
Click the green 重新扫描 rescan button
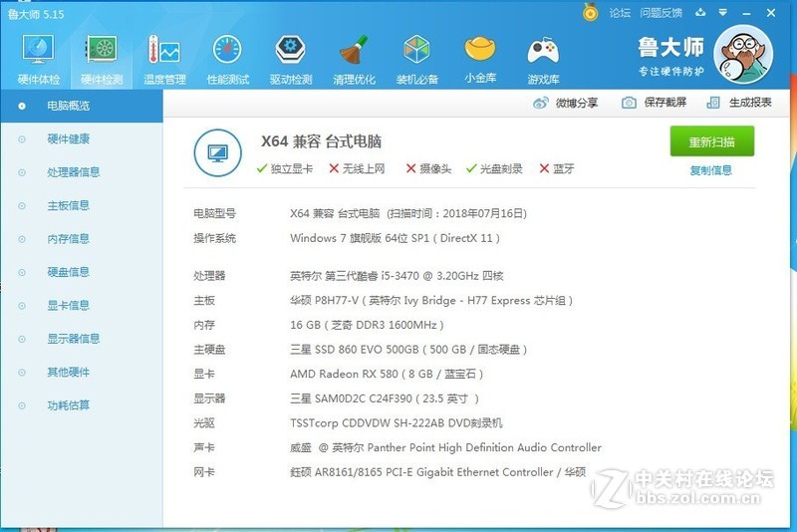[711, 141]
